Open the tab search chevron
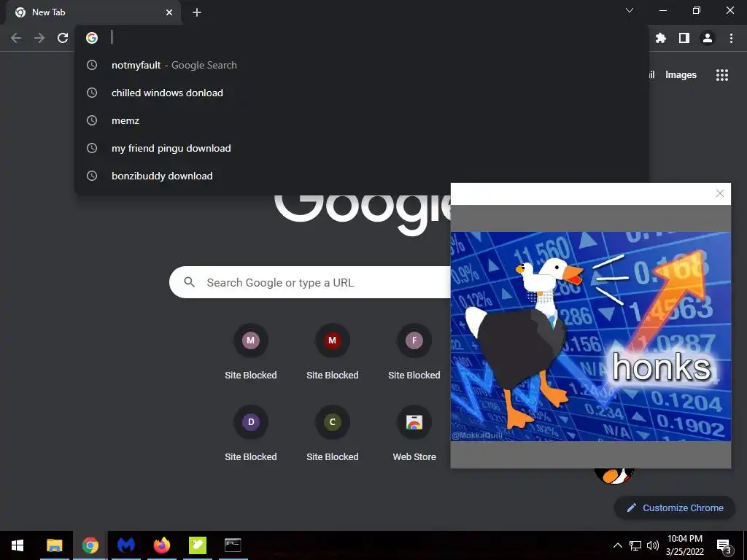Screen dimensions: 747x560 tap(630, 10)
